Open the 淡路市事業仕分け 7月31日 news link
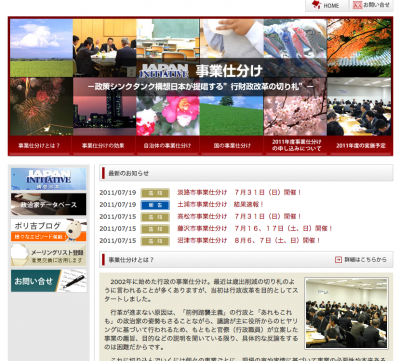 (x=239, y=192)
